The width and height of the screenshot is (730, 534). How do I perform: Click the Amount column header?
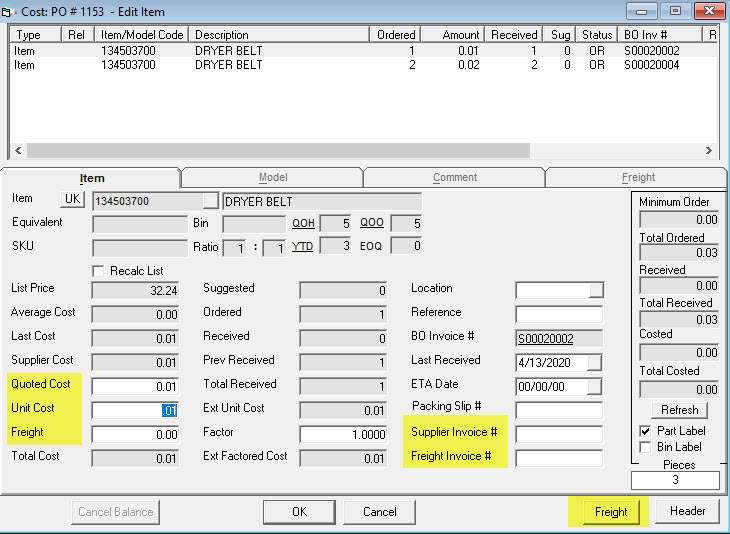click(x=453, y=35)
